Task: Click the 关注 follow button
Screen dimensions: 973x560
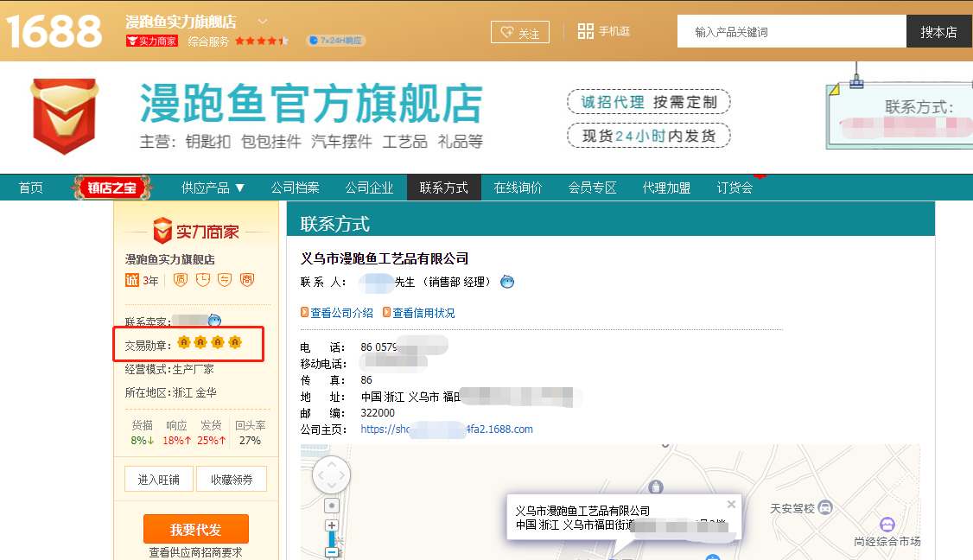Action: click(x=520, y=32)
